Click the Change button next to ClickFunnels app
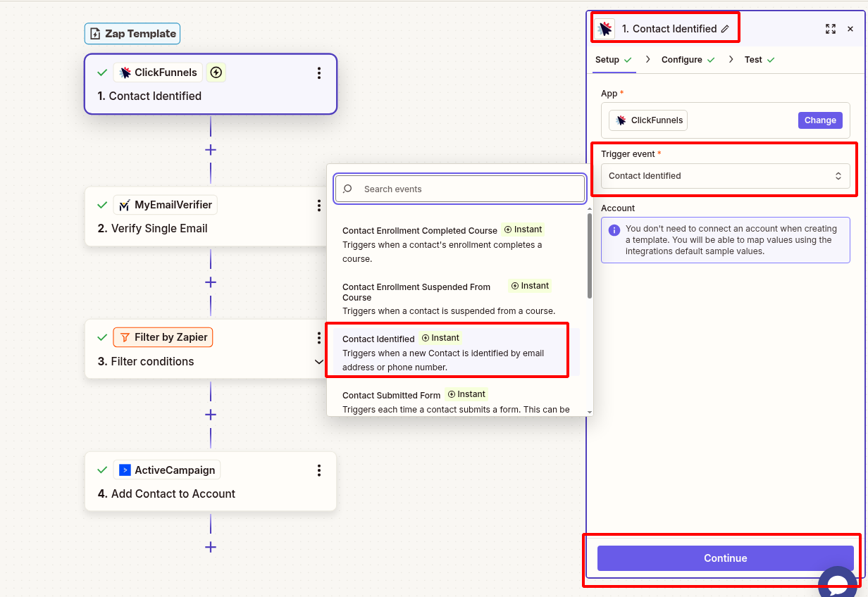Viewport: 868px width, 597px height. pos(819,120)
